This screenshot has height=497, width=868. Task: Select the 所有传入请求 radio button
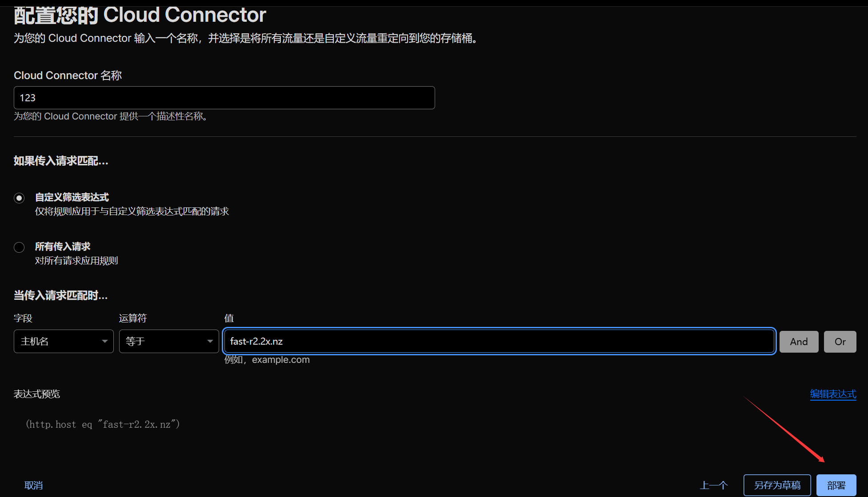point(19,247)
